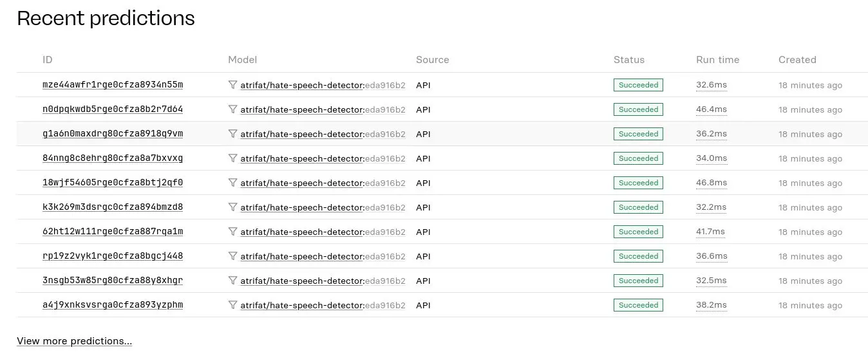Viewport: 868px width, 363px height.
Task: Click Succeeded badge in first row
Action: pos(638,85)
